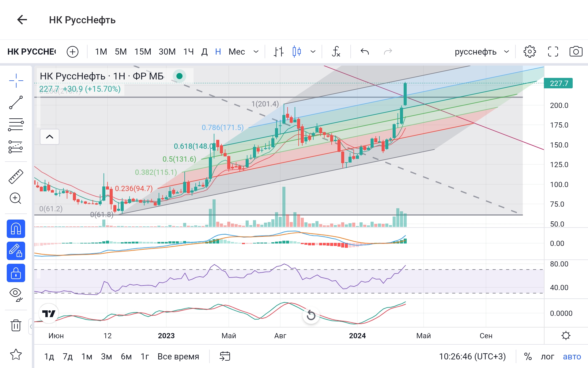Select the trend line tool
The image size is (588, 368).
point(16,102)
